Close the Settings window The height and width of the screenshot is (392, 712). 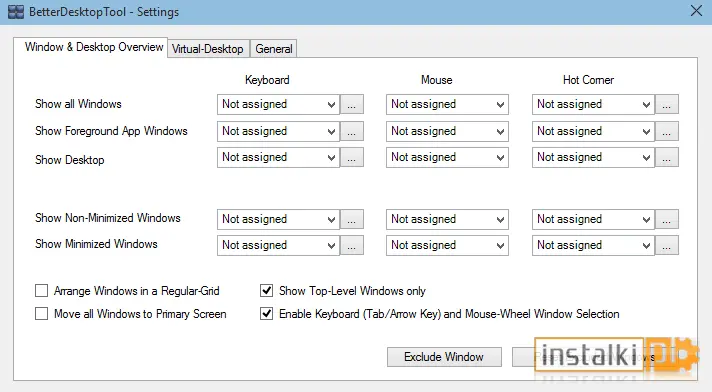pyautogui.click(x=696, y=11)
